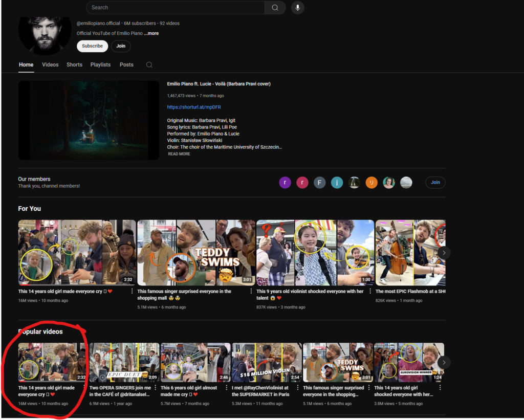
Task: Open TEDDY SWIMS thumbnail in Popular videos
Action: click(x=338, y=363)
